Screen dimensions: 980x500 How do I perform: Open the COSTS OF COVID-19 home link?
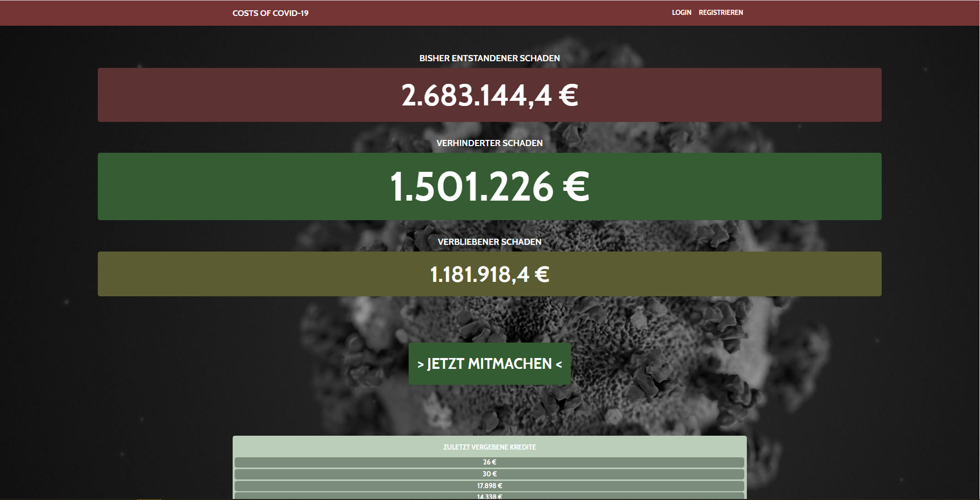270,13
